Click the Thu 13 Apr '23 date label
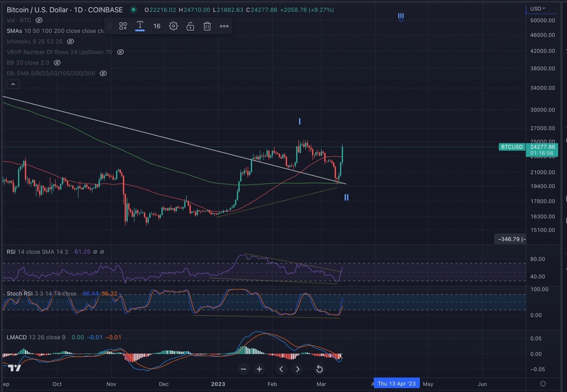The height and width of the screenshot is (392, 567). pos(397,384)
